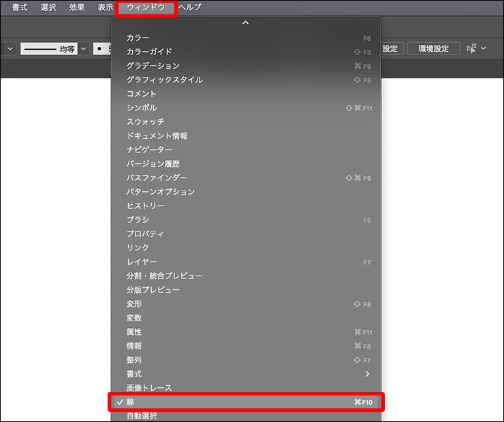Open the ウィンドウ menu in menu bar
Viewport: 504px width, 422px height.
[146, 7]
